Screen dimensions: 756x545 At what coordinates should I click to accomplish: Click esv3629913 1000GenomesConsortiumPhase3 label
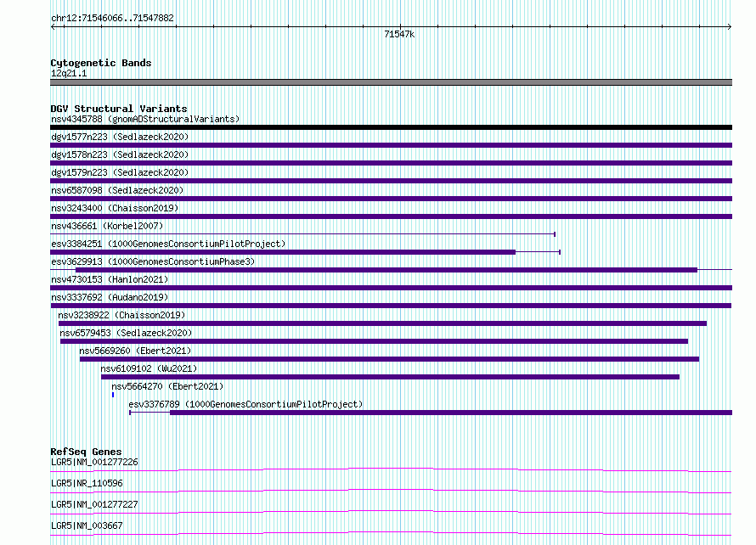tap(153, 261)
